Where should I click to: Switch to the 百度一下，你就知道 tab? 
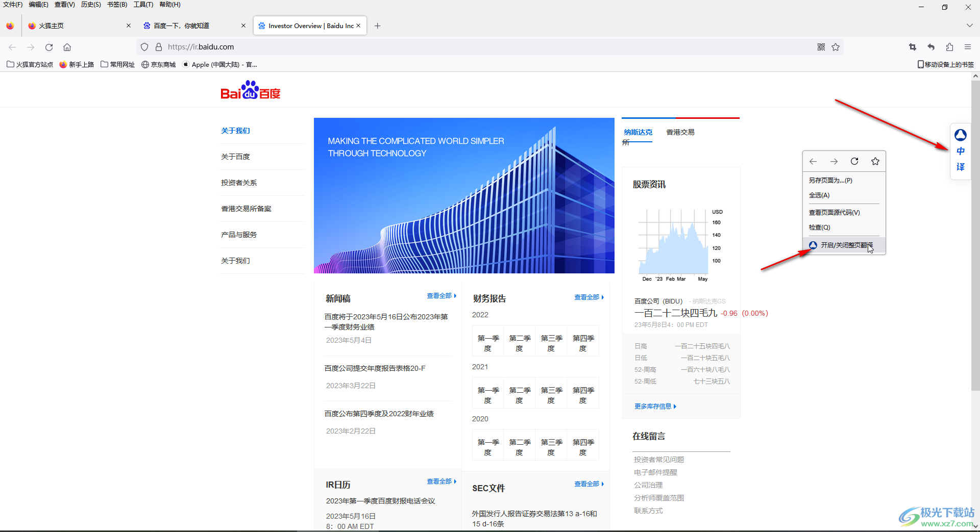194,26
